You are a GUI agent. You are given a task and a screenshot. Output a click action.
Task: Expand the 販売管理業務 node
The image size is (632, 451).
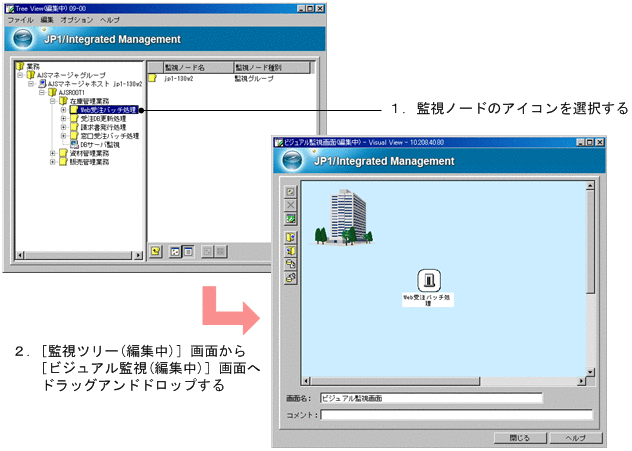point(53,162)
